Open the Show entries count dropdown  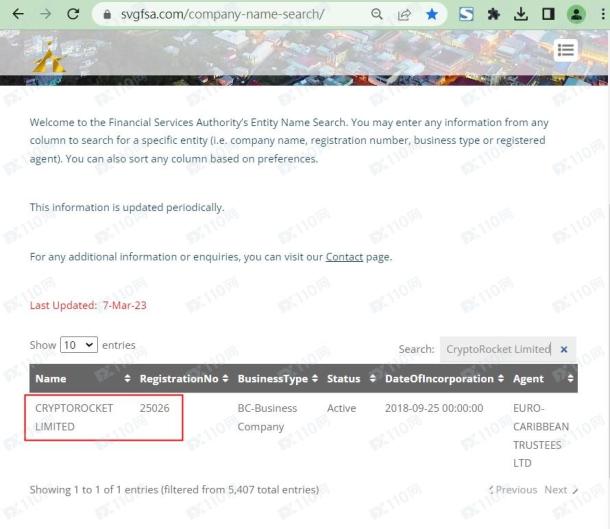[x=79, y=345]
